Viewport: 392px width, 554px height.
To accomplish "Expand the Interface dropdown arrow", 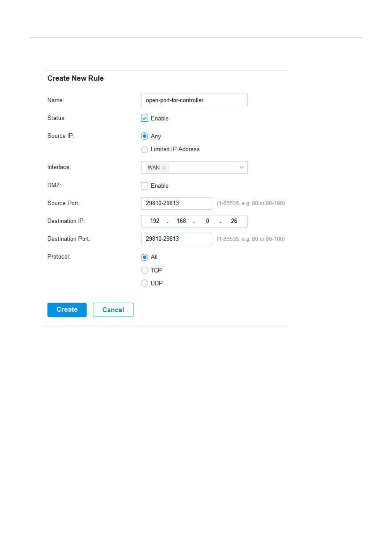I will pos(242,168).
